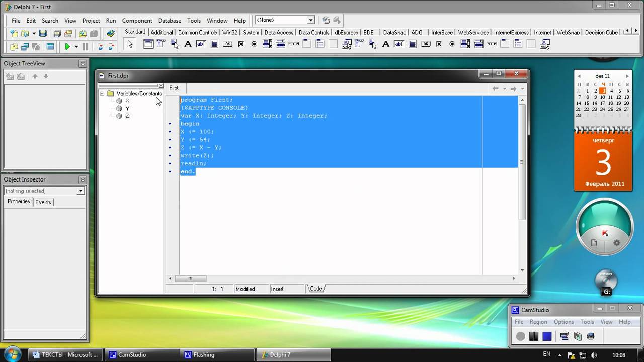Screen dimensions: 644x362
Task: Click the Save toolbar icon
Action: tap(43, 34)
